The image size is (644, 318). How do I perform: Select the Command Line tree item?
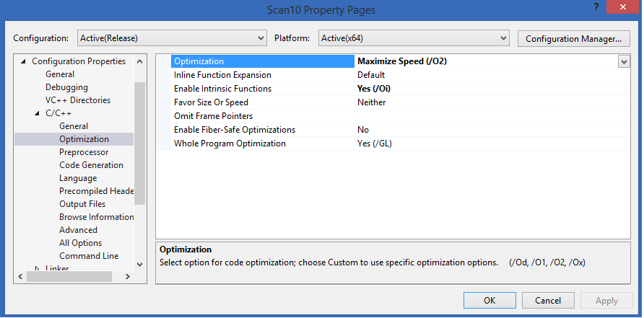click(x=89, y=256)
